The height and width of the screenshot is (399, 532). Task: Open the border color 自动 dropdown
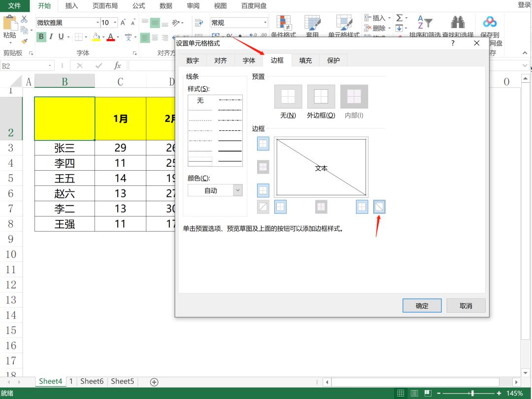(236, 190)
